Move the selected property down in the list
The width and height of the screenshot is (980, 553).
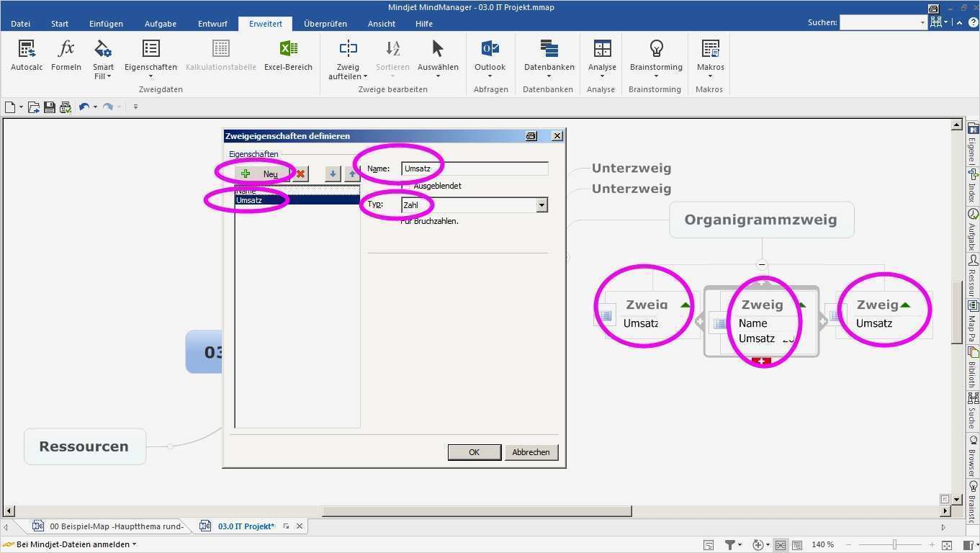(x=333, y=174)
